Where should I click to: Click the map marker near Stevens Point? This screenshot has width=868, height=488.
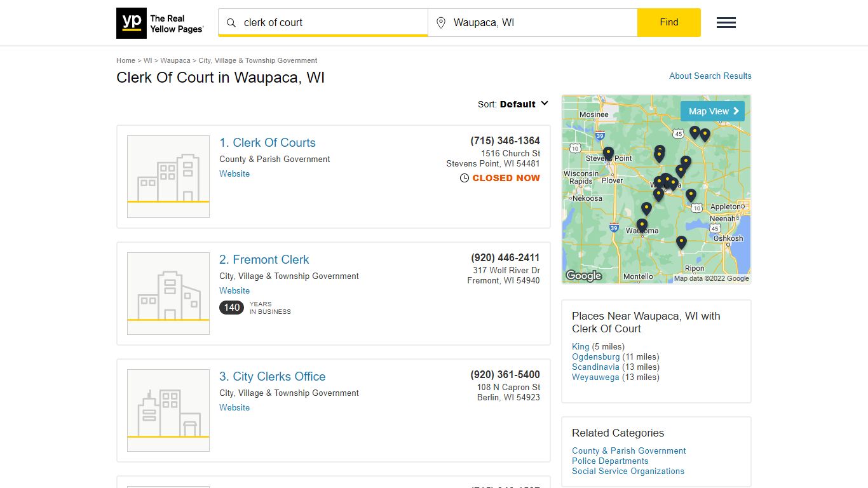[608, 153]
